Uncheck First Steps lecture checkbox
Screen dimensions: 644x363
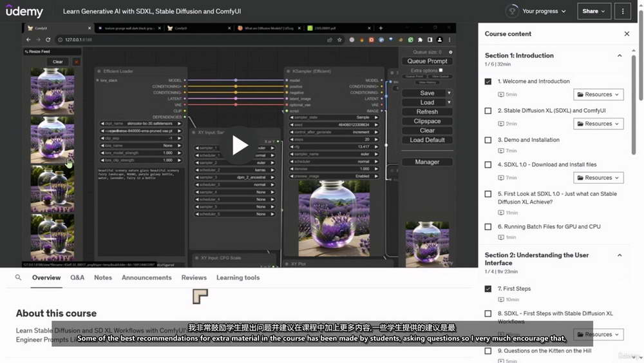click(488, 289)
